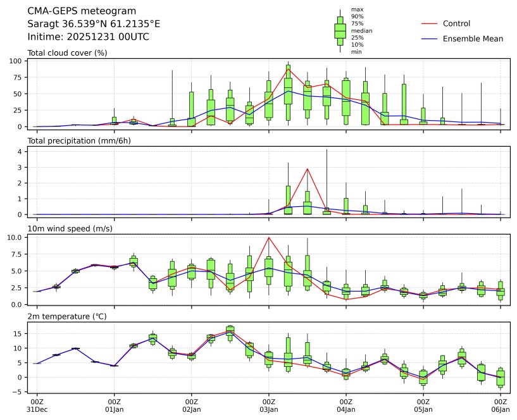Click the Total cloud cover panel title

[x=67, y=52]
